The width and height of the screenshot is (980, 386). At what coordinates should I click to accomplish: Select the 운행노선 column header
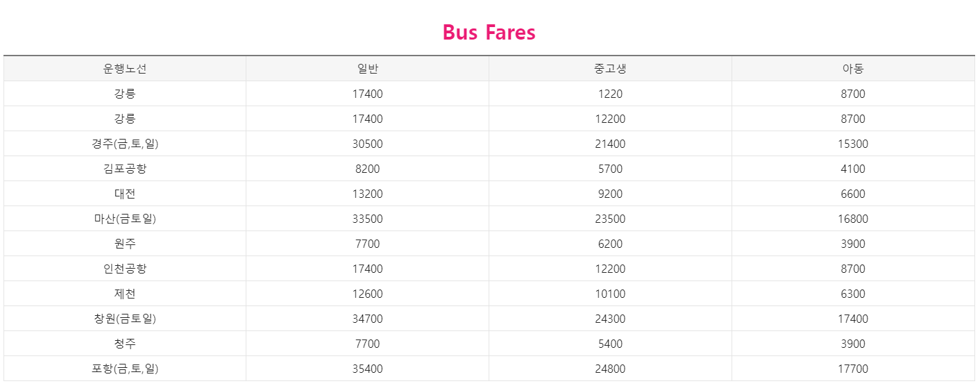coord(125,69)
